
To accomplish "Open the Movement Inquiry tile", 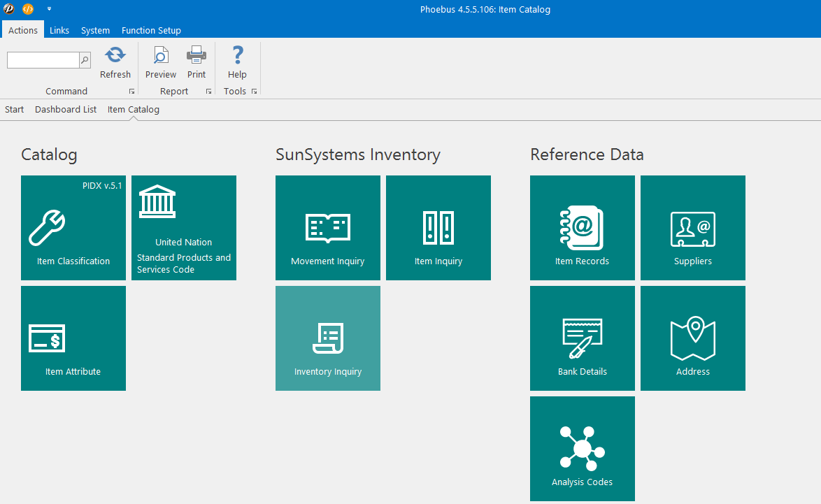I will point(328,228).
